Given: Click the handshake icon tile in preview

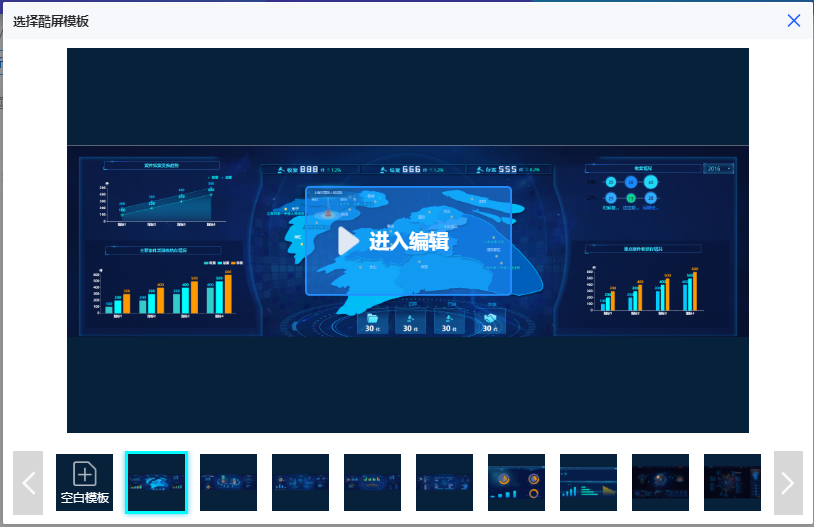Looking at the screenshot, I should click(489, 321).
